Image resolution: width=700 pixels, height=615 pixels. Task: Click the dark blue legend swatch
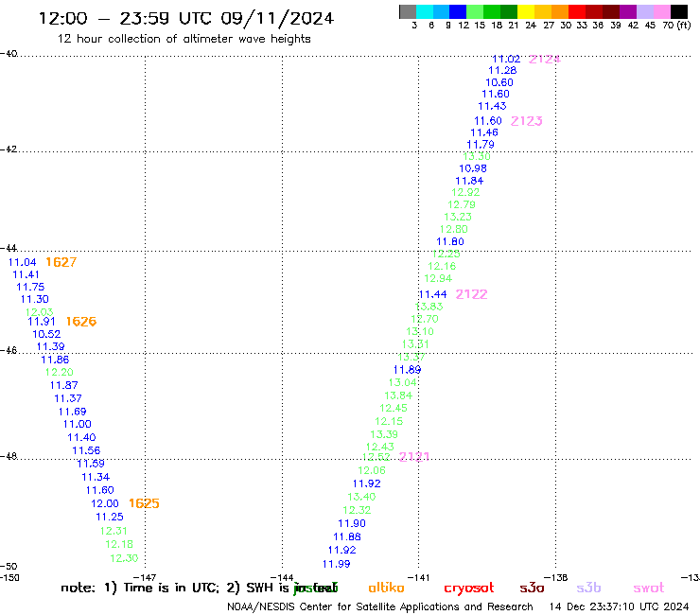[458, 11]
